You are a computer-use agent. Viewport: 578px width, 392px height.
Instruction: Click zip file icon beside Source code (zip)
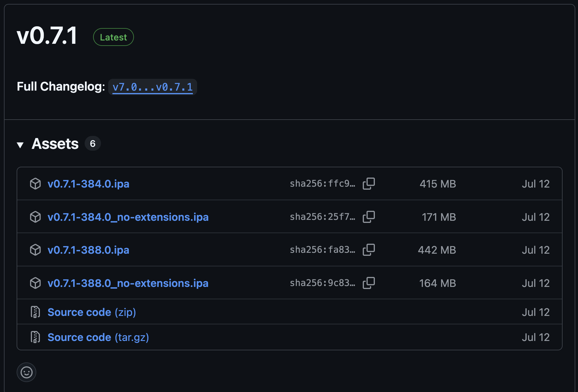click(35, 312)
